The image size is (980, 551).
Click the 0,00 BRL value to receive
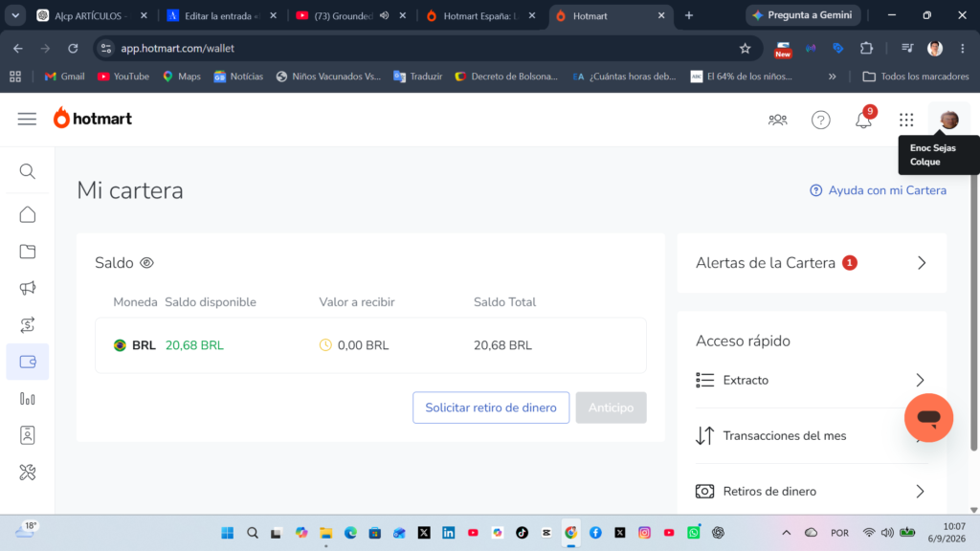point(363,345)
